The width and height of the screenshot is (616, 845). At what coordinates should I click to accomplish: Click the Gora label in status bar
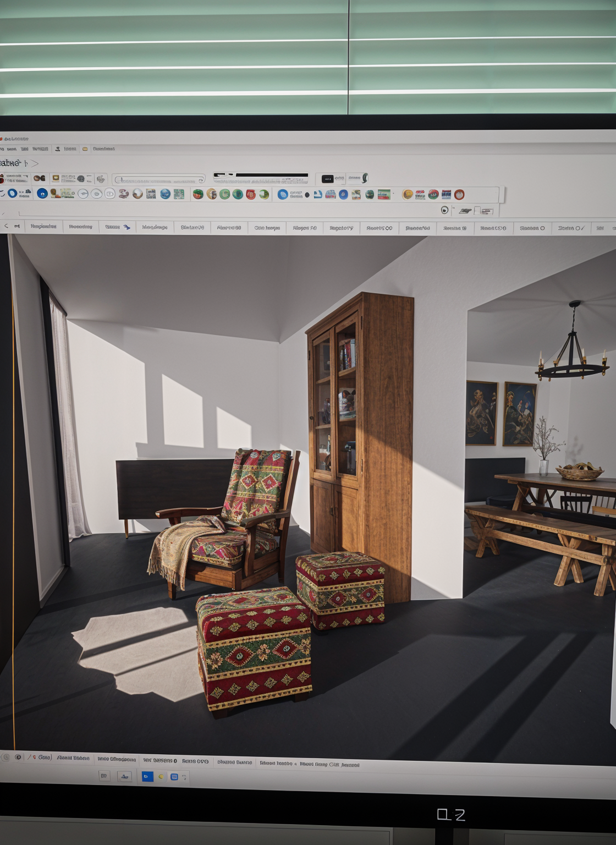[x=44, y=758]
